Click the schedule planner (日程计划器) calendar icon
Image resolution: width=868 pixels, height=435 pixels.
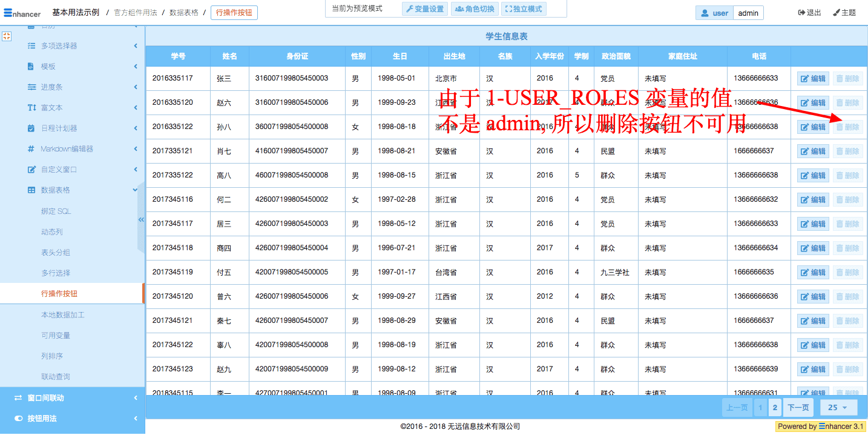pyautogui.click(x=31, y=128)
